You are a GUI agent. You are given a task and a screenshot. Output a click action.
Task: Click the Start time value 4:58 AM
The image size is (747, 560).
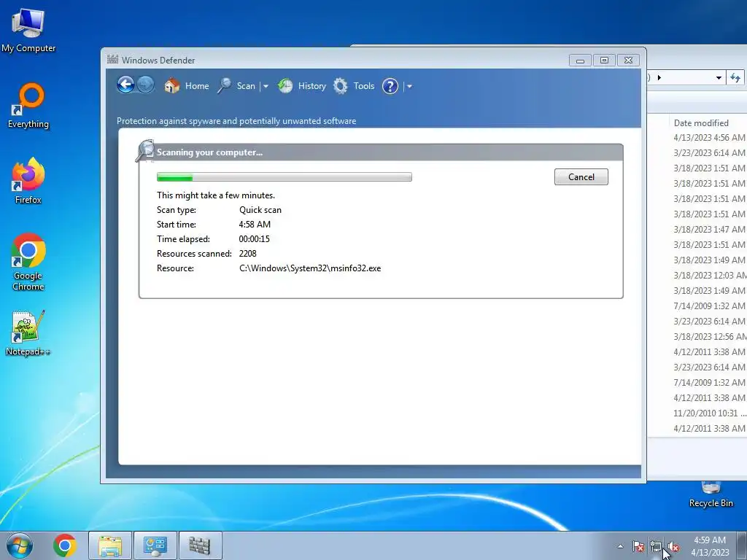[x=255, y=225]
